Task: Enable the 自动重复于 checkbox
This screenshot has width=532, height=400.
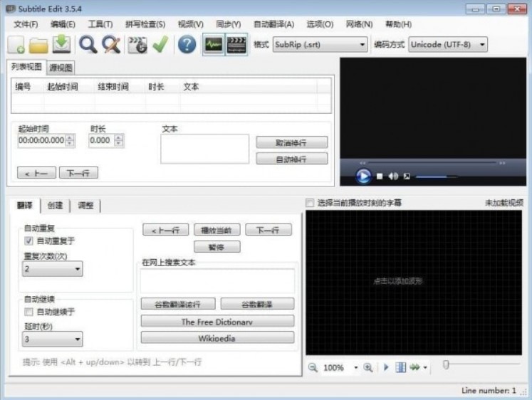Action: click(x=29, y=241)
